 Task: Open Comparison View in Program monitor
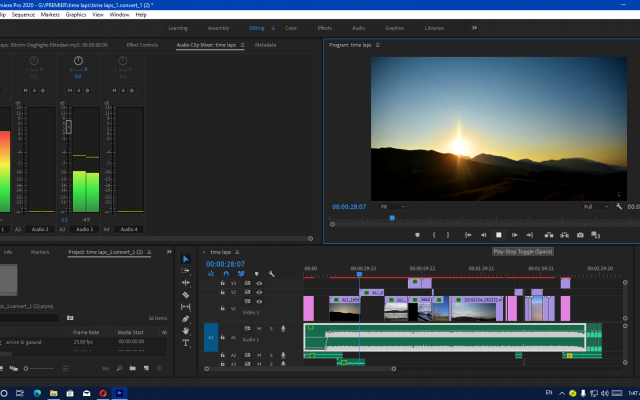pos(596,235)
